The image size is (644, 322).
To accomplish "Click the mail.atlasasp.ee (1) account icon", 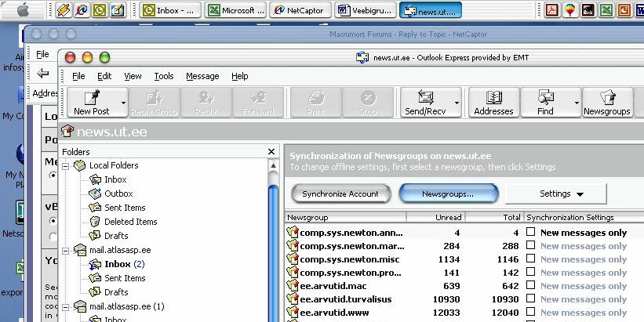I will coord(80,306).
